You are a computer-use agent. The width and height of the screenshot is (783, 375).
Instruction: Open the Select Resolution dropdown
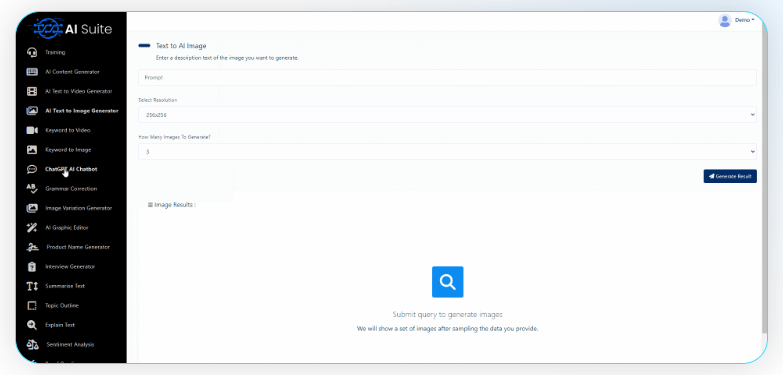[447, 114]
